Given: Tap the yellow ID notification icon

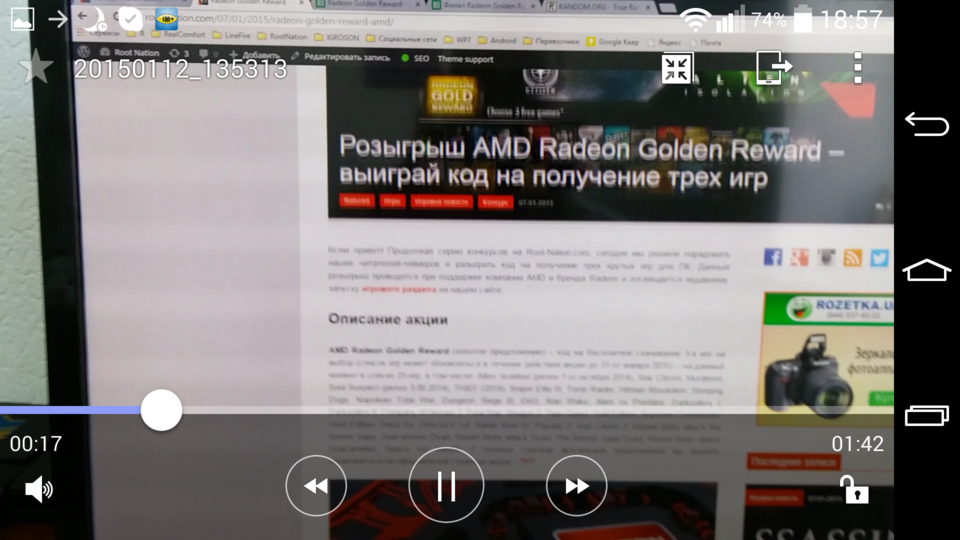Looking at the screenshot, I should 166,20.
